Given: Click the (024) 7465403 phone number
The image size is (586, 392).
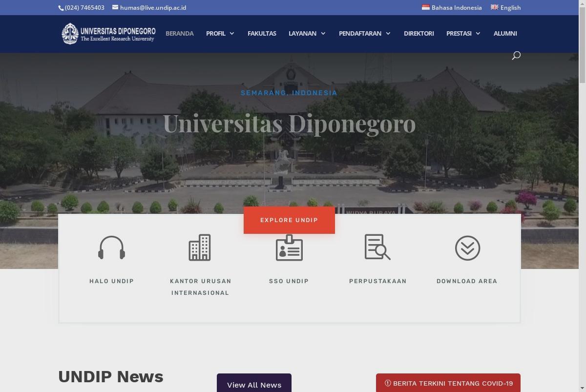Looking at the screenshot, I should click(x=84, y=7).
